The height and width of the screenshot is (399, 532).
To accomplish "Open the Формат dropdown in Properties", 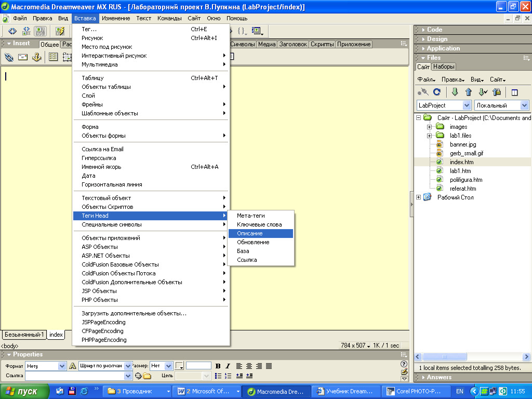I will tap(62, 366).
